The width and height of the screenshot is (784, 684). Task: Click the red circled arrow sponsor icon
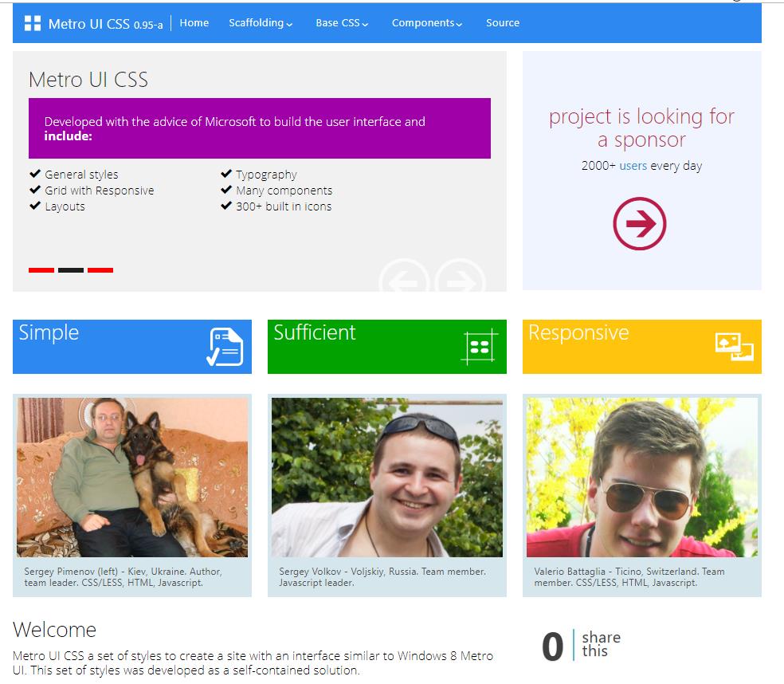pos(640,224)
